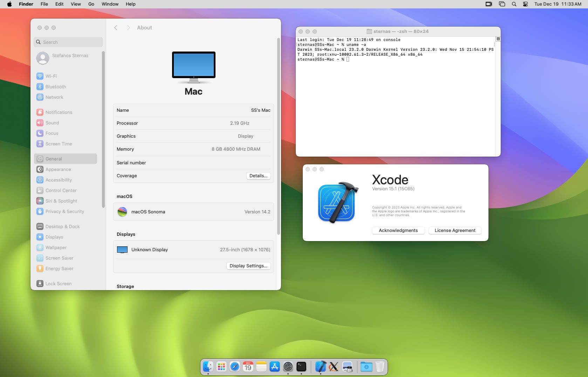This screenshot has width=588, height=377.
Task: Click the Terminal split-pane icon
Action: click(x=498, y=39)
